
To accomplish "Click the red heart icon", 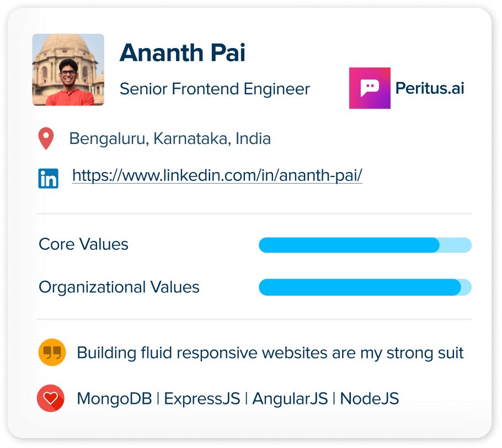I will point(51,398).
